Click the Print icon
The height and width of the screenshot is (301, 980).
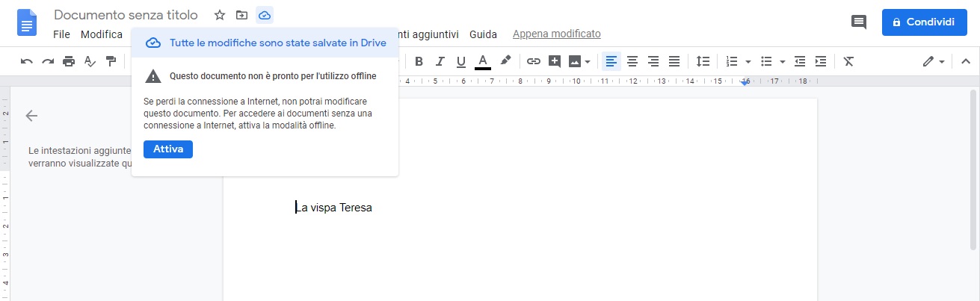click(x=69, y=61)
